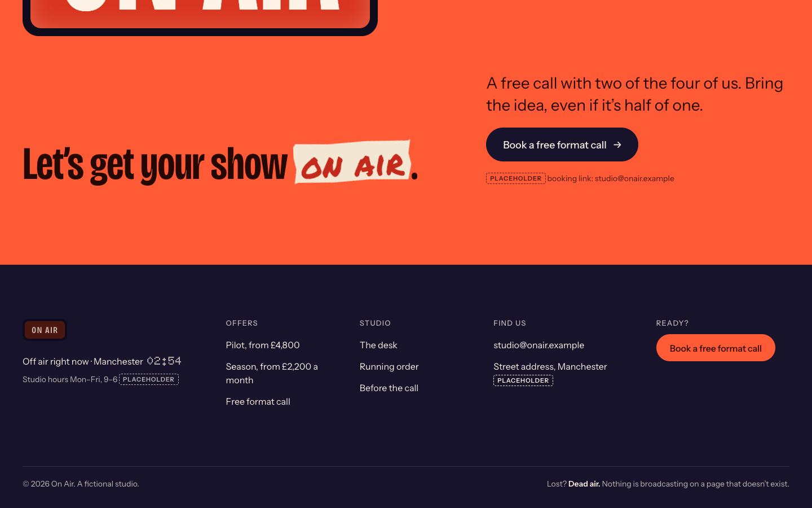The width and height of the screenshot is (812, 508).
Task: Follow the Free format call footer link
Action: click(x=258, y=401)
